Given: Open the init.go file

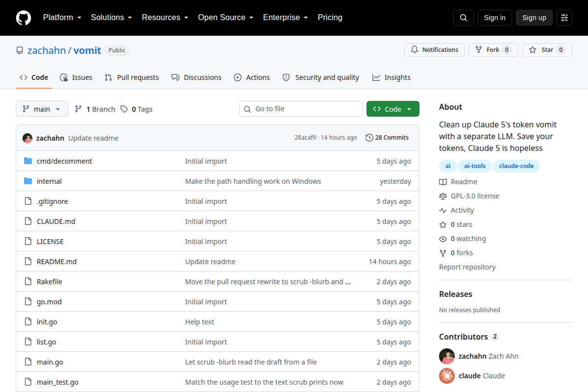Looking at the screenshot, I should (x=47, y=322).
